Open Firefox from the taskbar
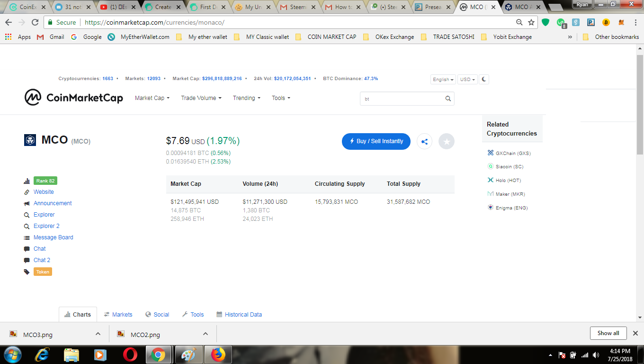 pyautogui.click(x=218, y=355)
